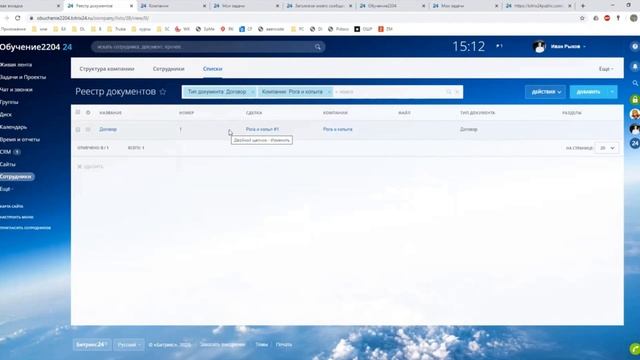This screenshot has height=360, width=640.
Task: Open Живая лента in left menu
Action: (16, 64)
